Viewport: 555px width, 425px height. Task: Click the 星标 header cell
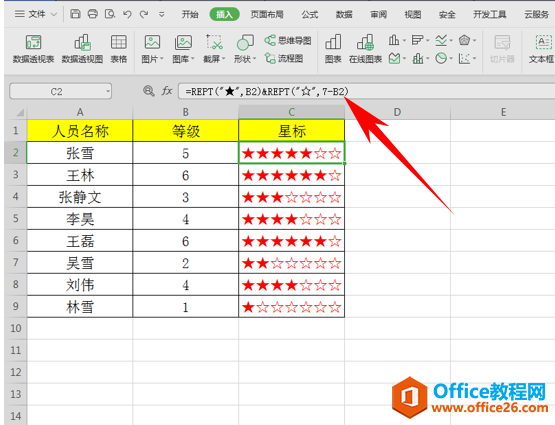click(x=292, y=131)
